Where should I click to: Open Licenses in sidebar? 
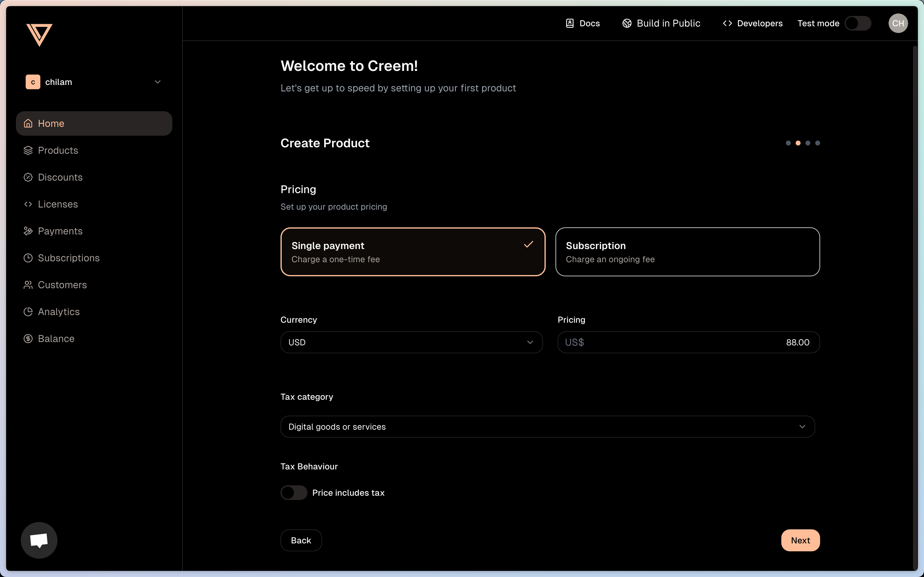point(94,204)
